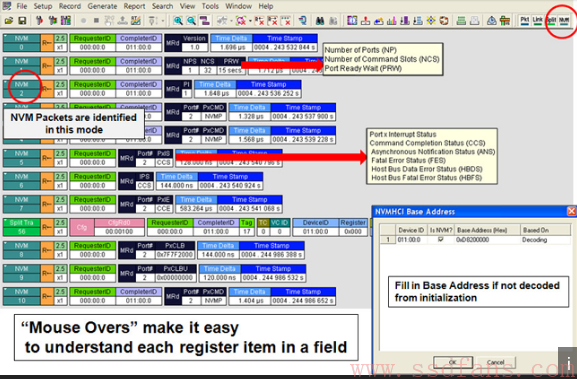The image size is (577, 379).
Task: Save the trace with the floppy disk icon
Action: [x=22, y=20]
